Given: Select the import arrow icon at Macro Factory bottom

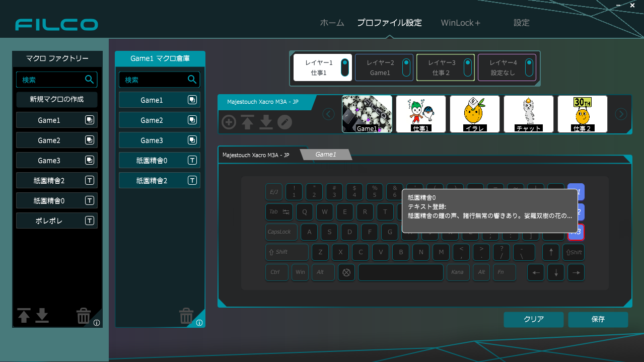Looking at the screenshot, I should coord(42,316).
